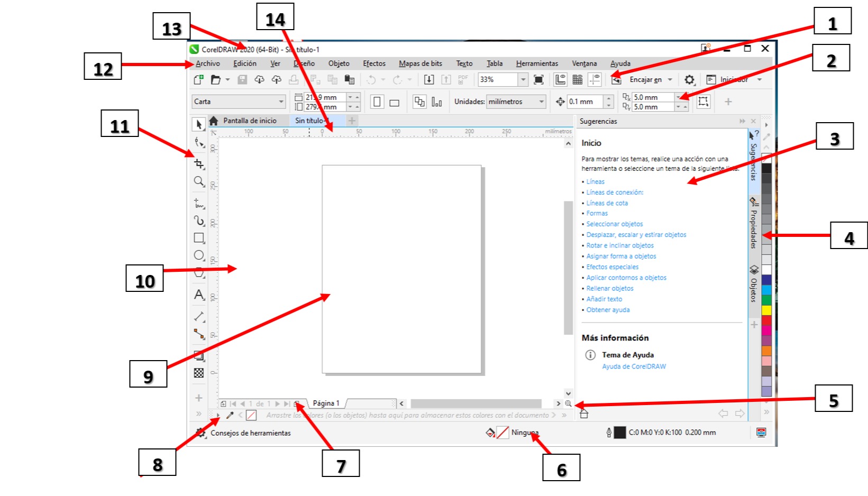Open the Efectos especiales link

coord(613,267)
